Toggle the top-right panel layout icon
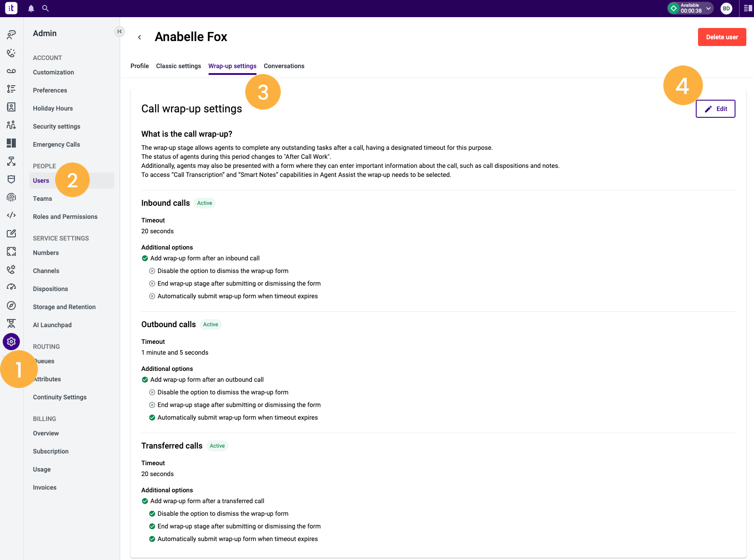Screen dimensions: 754x560 tap(748, 8)
